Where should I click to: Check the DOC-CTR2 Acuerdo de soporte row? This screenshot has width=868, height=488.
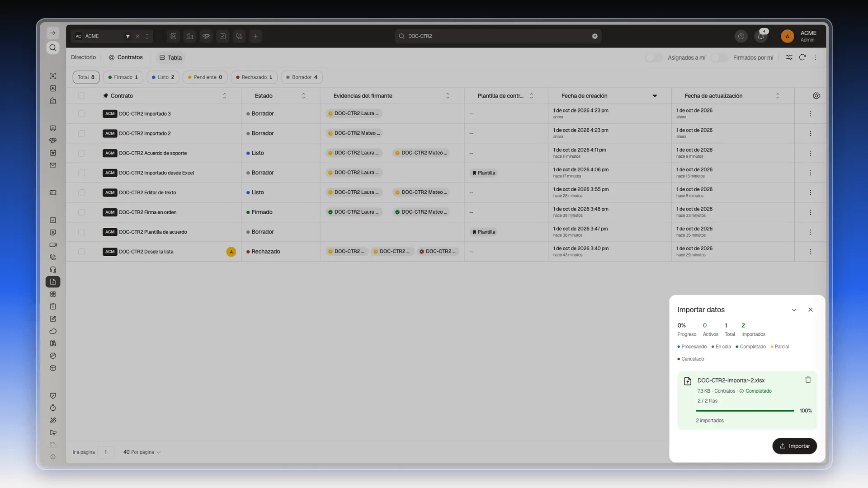point(81,153)
